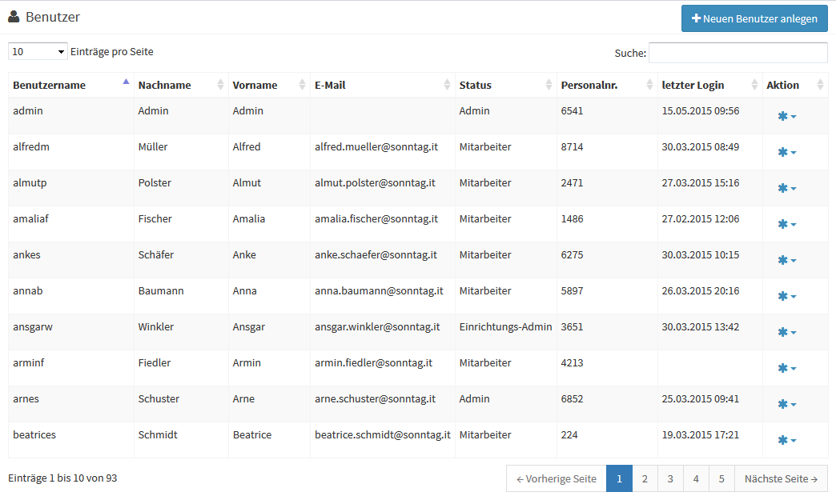Jump to page 5 in pagination
The image size is (836, 504).
pyautogui.click(x=721, y=479)
